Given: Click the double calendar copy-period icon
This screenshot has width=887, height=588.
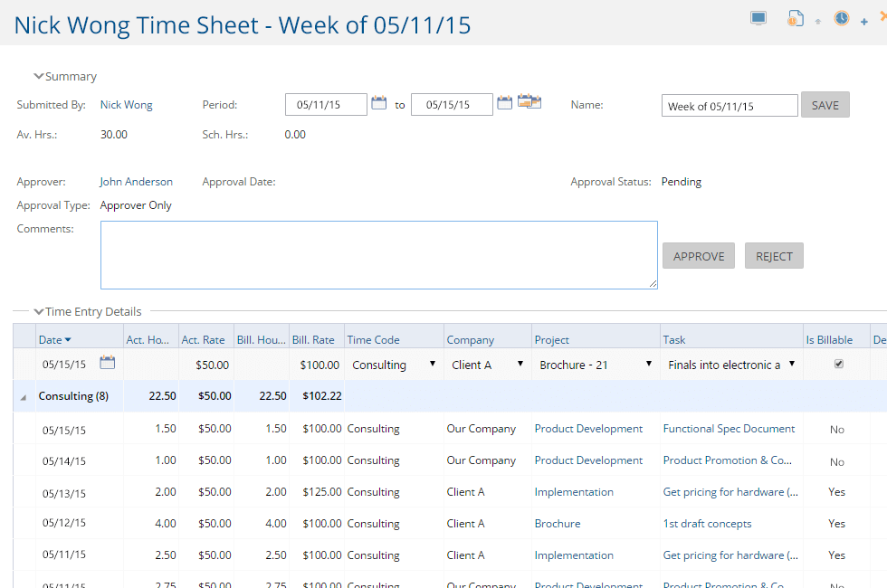Looking at the screenshot, I should pos(529,102).
